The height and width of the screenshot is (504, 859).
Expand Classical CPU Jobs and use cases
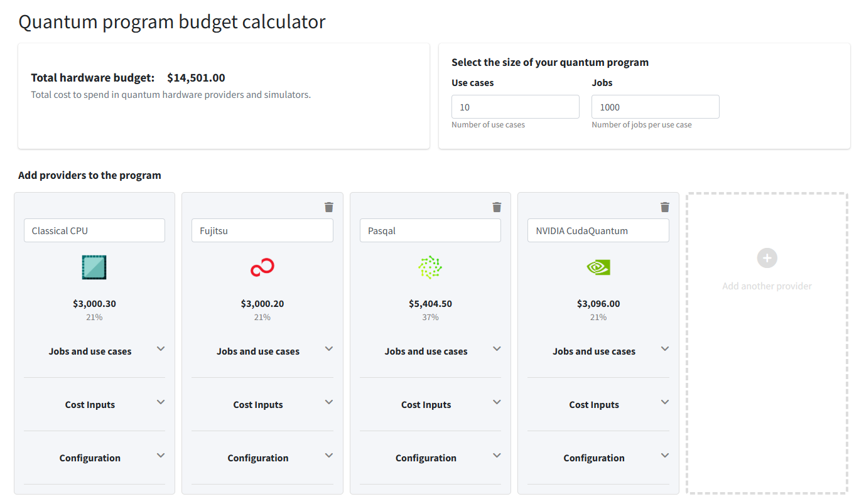161,349
